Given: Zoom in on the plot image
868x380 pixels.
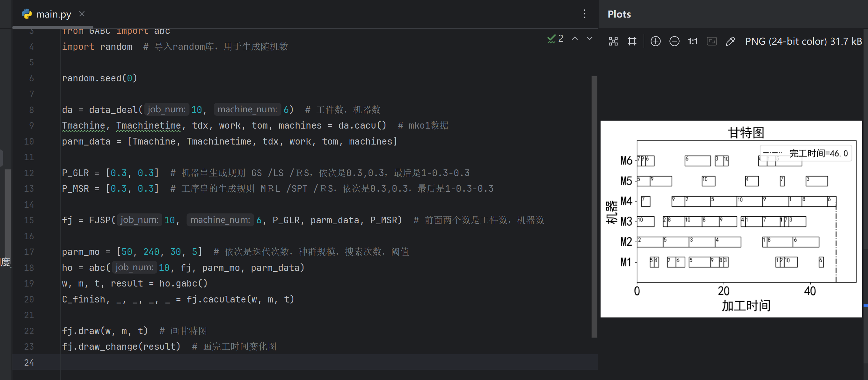Looking at the screenshot, I should tap(655, 41).
